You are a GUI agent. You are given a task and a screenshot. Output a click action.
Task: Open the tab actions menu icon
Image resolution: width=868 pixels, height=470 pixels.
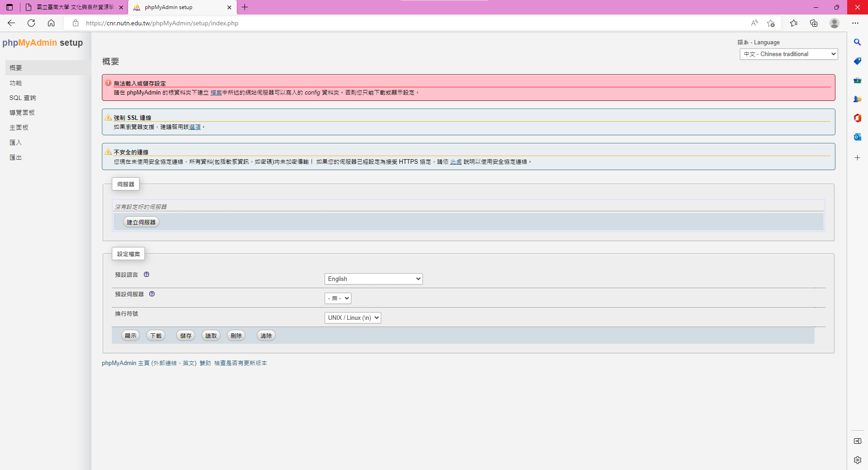(x=10, y=7)
